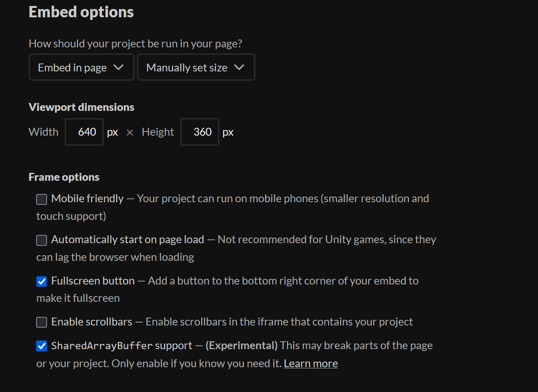Click the "Height" label
538x392 pixels.
click(158, 132)
